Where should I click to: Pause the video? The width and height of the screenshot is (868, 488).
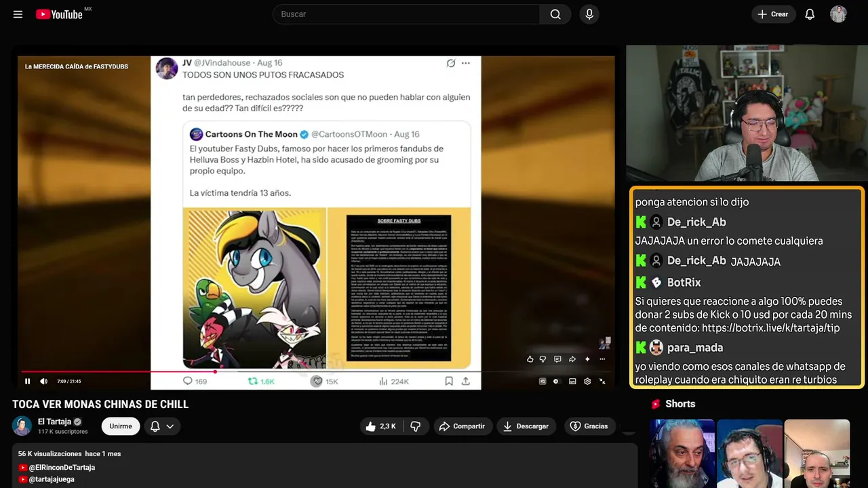(x=27, y=381)
